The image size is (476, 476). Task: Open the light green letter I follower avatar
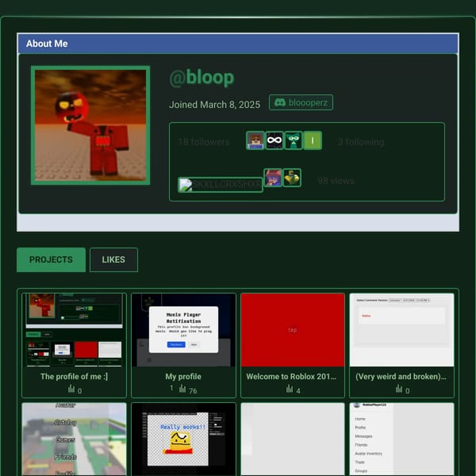pos(313,140)
